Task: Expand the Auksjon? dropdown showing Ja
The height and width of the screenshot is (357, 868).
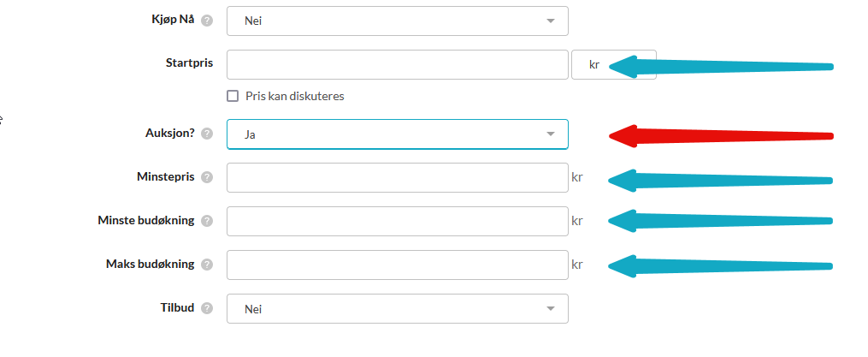Action: click(397, 134)
